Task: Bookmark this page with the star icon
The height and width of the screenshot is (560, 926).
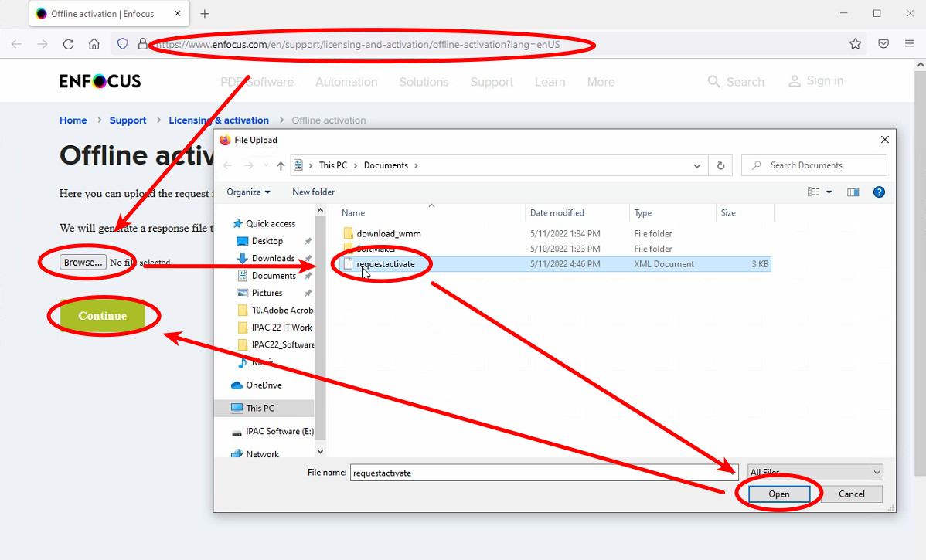Action: pyautogui.click(x=855, y=44)
